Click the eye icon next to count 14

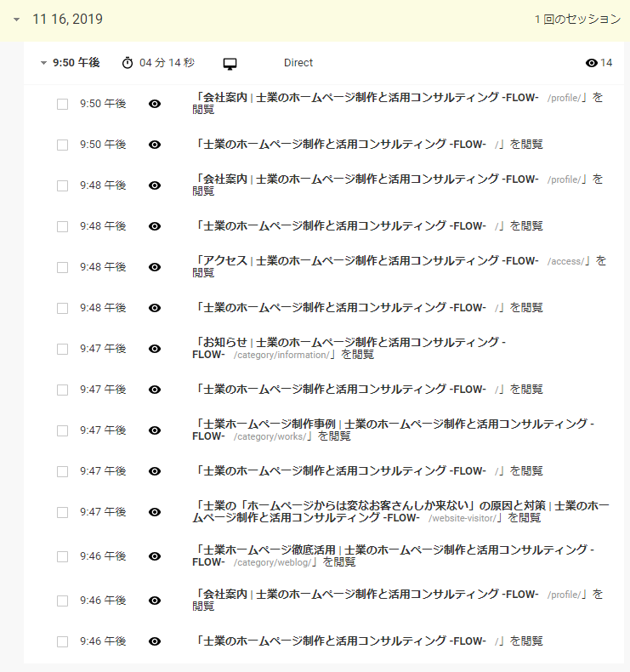tap(591, 63)
